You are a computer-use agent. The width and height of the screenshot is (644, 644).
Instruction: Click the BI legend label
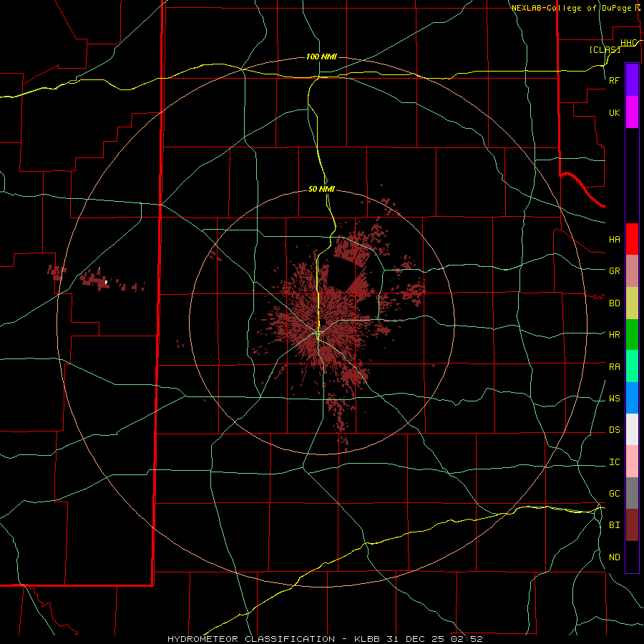point(614,525)
